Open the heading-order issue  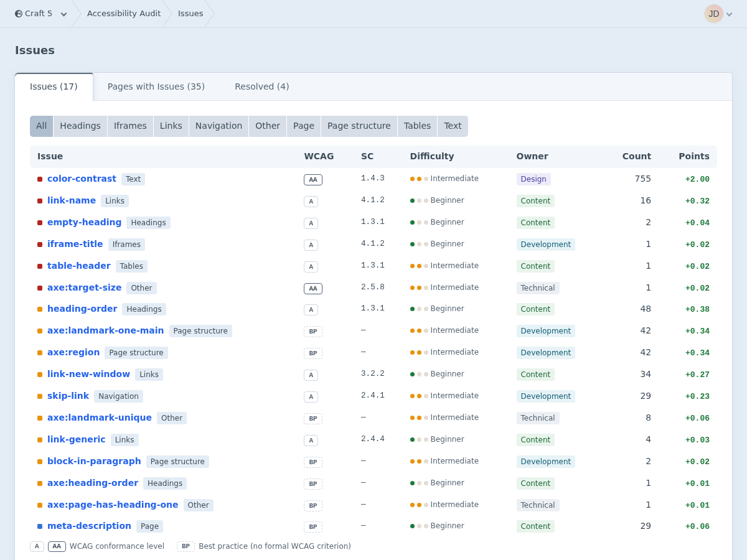(x=82, y=309)
